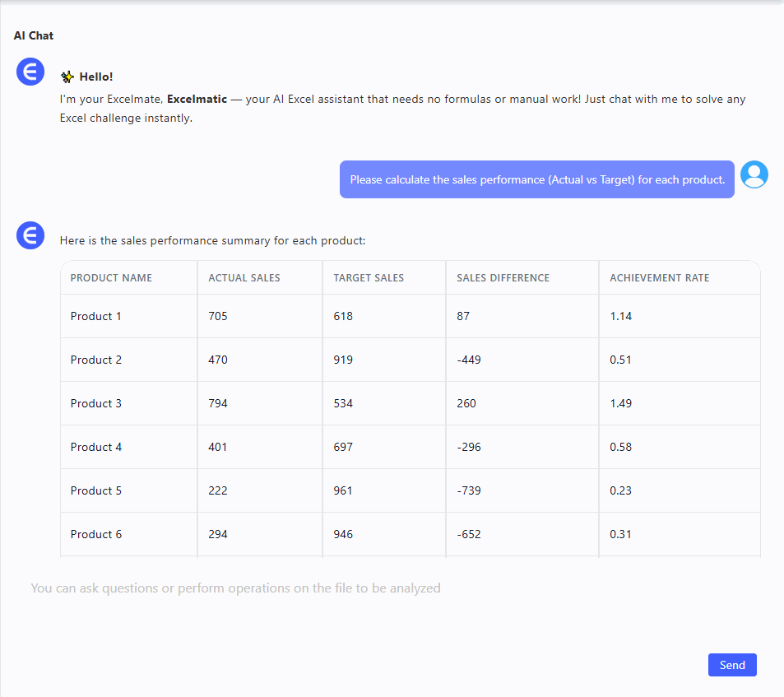
Task: Click the Product Name column header
Action: point(111,278)
